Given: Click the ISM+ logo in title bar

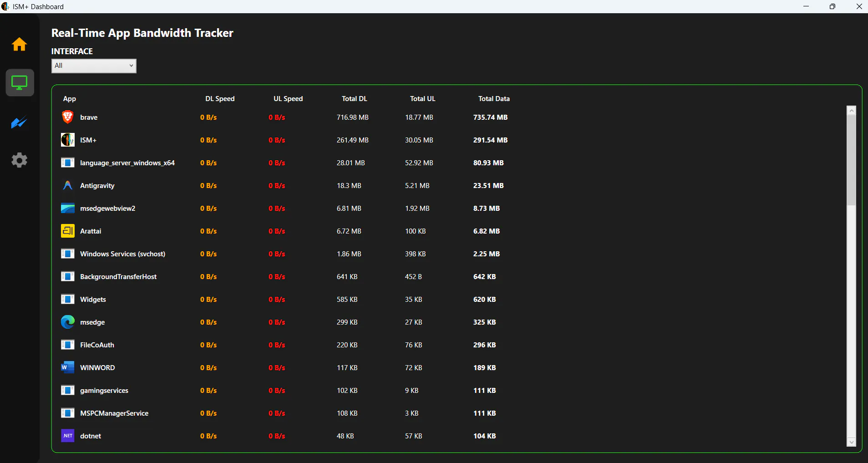Looking at the screenshot, I should click(x=5, y=6).
